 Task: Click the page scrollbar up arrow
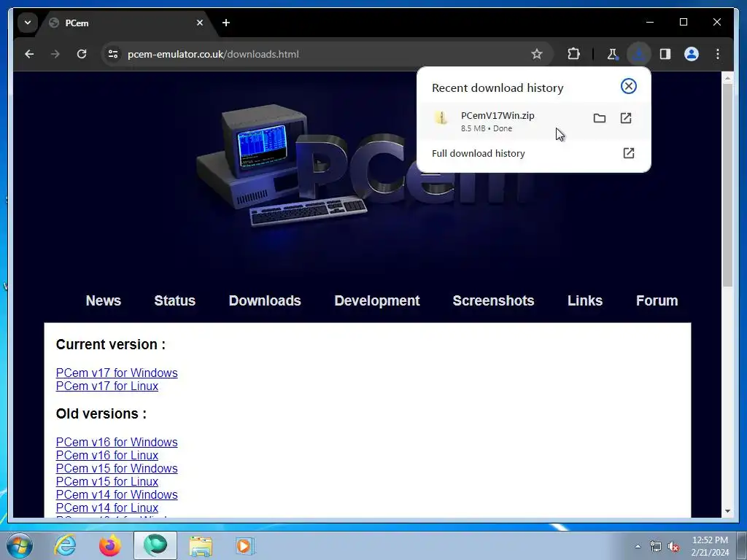(727, 78)
